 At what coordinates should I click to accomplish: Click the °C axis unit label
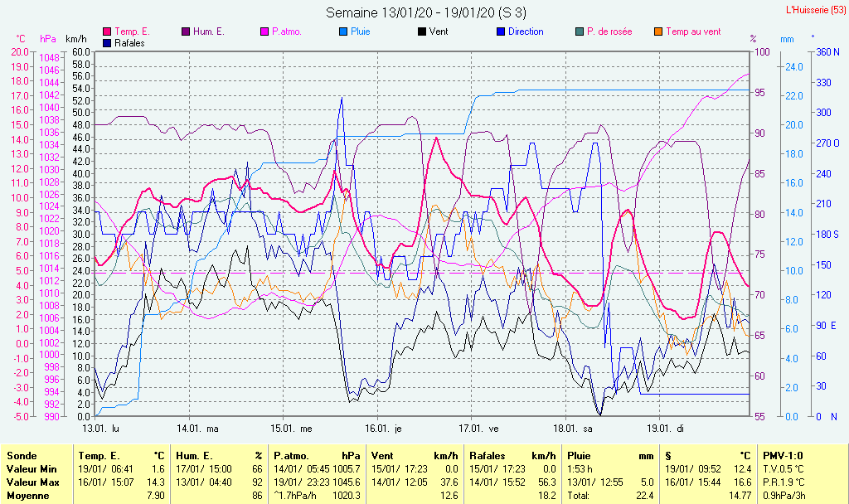click(21, 39)
